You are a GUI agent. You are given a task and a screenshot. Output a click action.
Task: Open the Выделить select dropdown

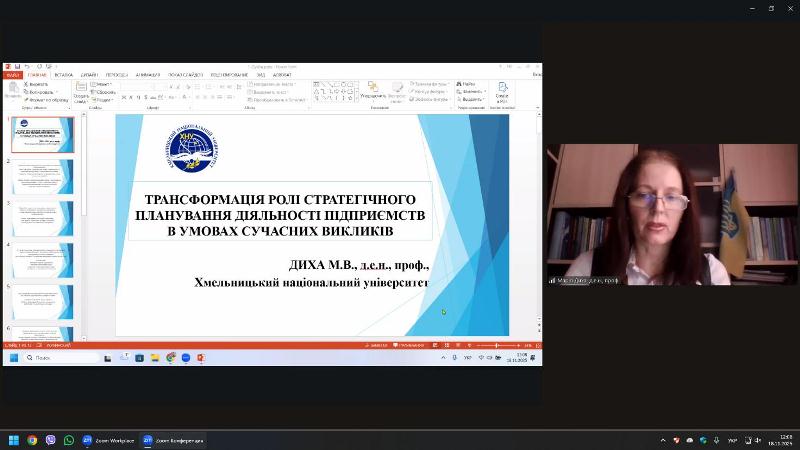coord(470,99)
